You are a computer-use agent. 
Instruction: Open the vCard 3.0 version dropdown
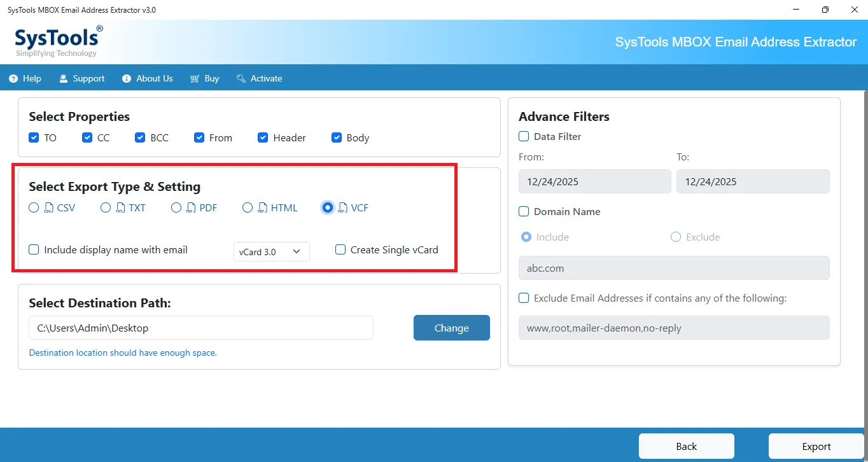[x=271, y=252]
